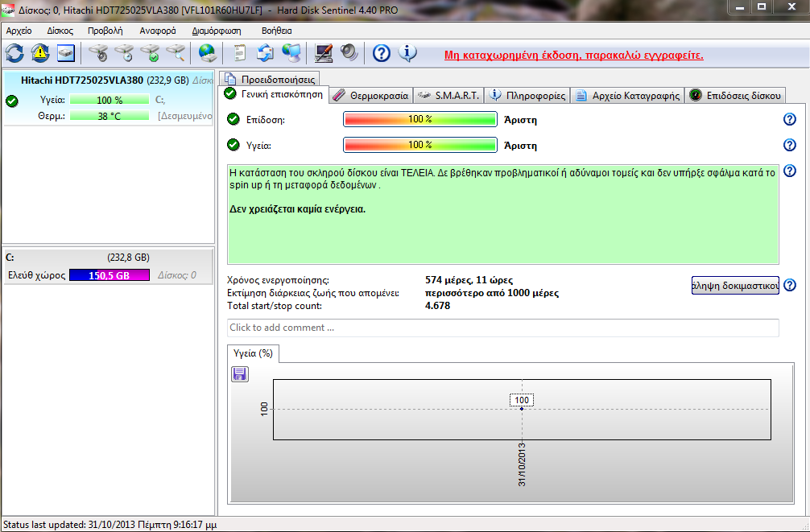Click the Refresh disk status toolbar icon
Viewport: 810px width, 532px height.
tap(14, 52)
